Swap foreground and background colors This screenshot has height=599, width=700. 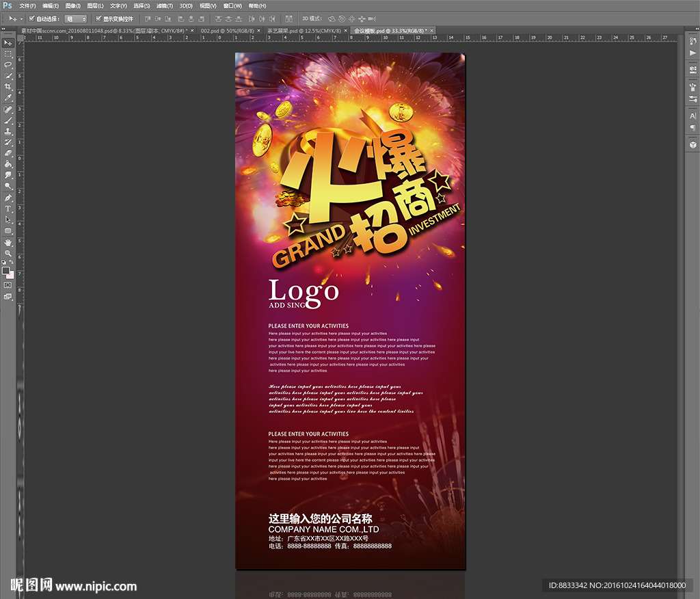tap(12, 262)
